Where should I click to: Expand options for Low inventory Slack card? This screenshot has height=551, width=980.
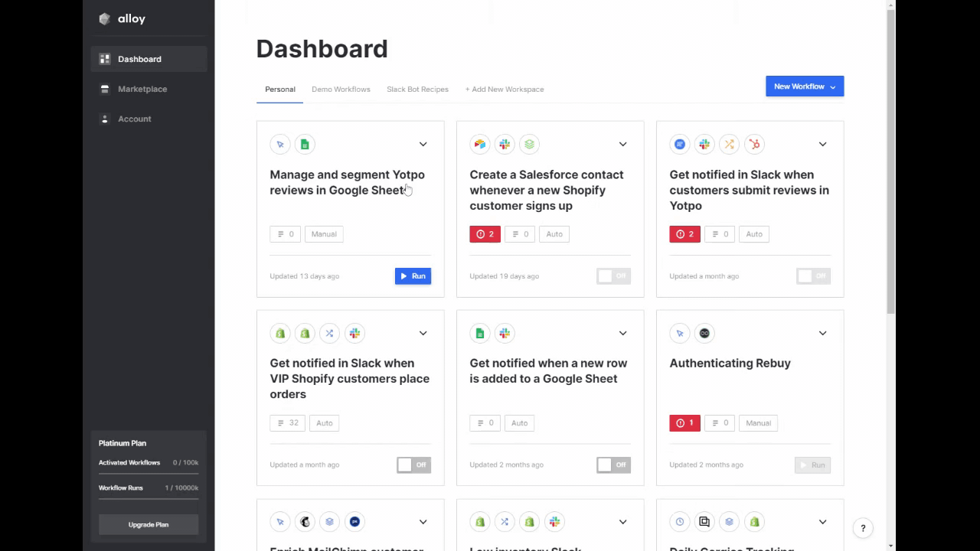[x=622, y=522]
